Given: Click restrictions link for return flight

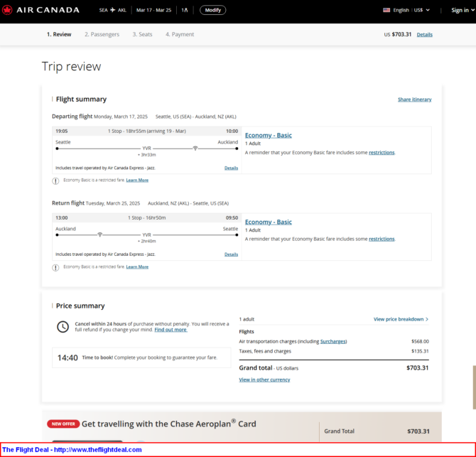Looking at the screenshot, I should 382,239.
